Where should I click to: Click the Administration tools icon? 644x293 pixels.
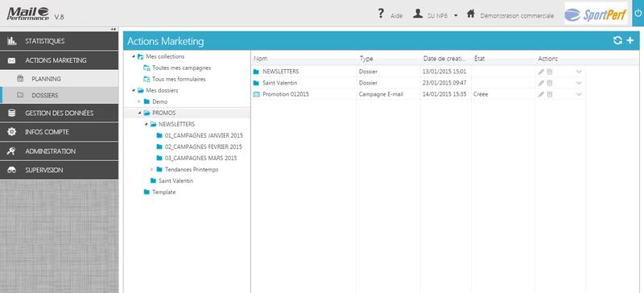click(12, 151)
